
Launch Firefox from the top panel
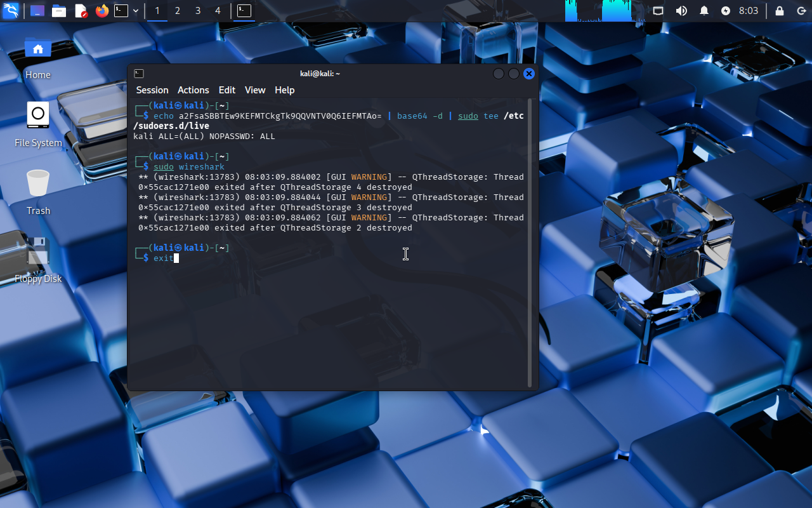tap(101, 11)
